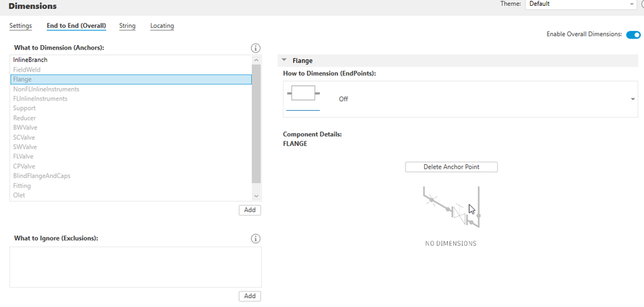Open the Exclusions info icon

pyautogui.click(x=255, y=239)
